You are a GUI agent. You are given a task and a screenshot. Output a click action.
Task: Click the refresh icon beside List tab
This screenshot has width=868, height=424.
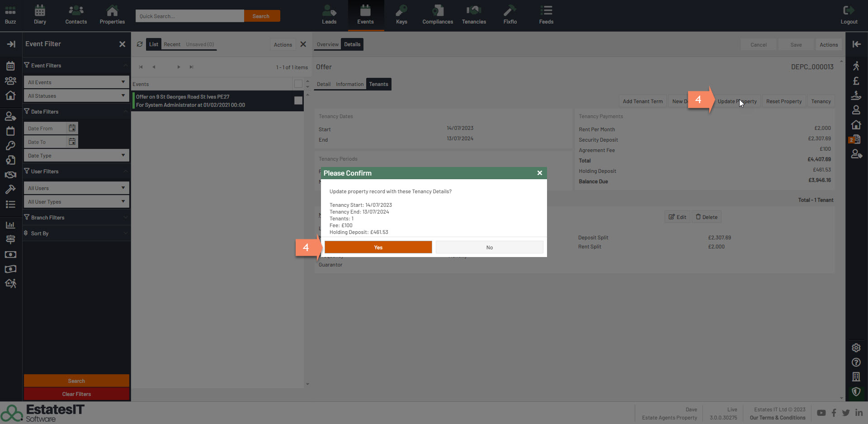click(x=140, y=44)
